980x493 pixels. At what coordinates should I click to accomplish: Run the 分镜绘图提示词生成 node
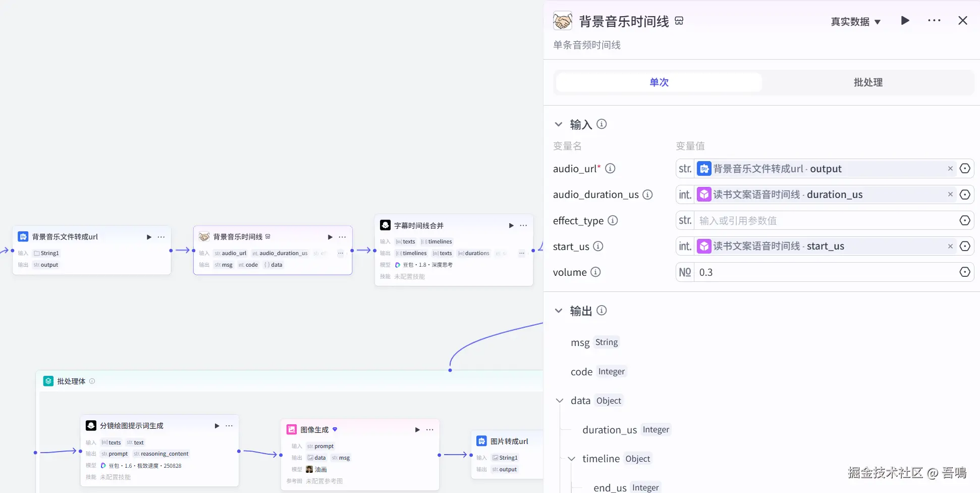click(x=217, y=426)
